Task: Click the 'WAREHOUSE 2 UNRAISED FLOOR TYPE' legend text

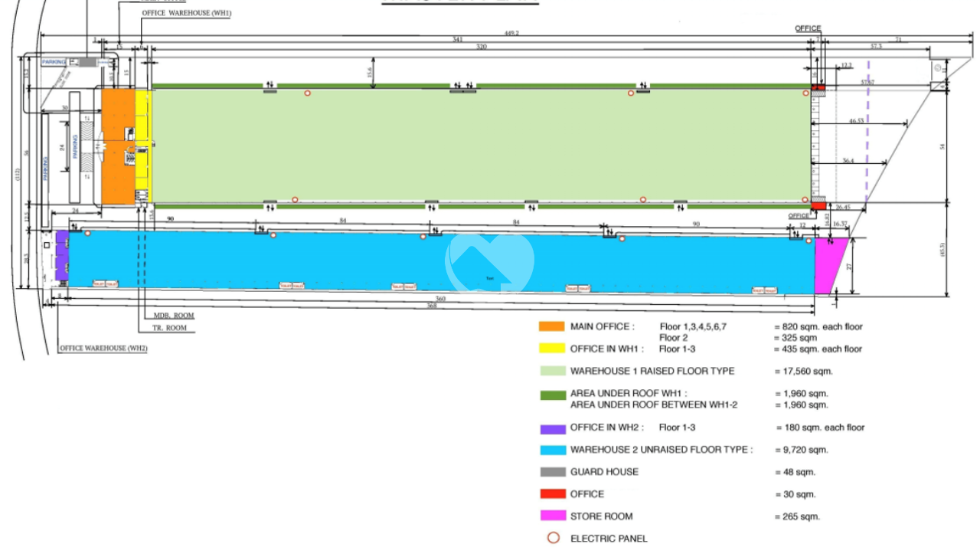Action: point(661,450)
